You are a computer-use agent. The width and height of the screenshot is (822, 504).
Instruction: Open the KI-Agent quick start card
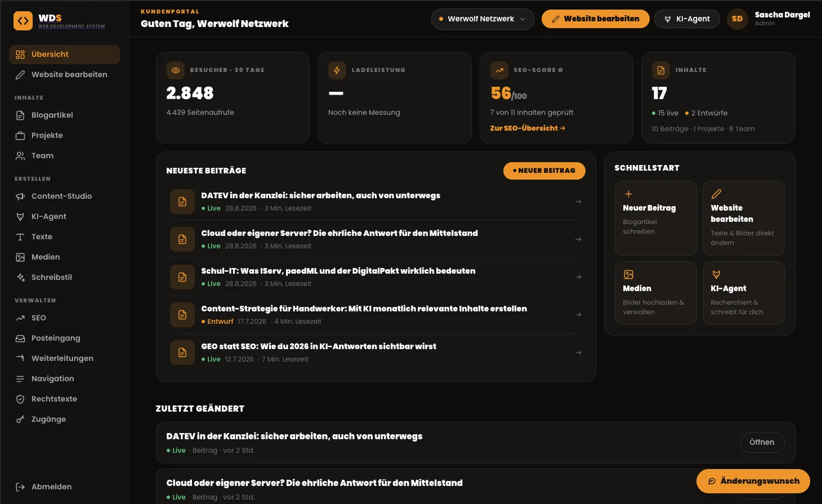pos(744,293)
